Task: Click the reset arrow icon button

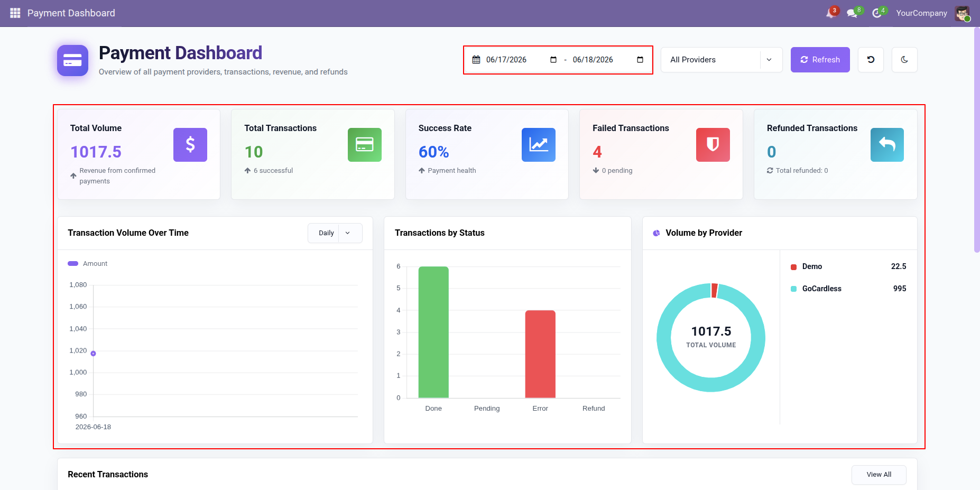Action: tap(871, 60)
